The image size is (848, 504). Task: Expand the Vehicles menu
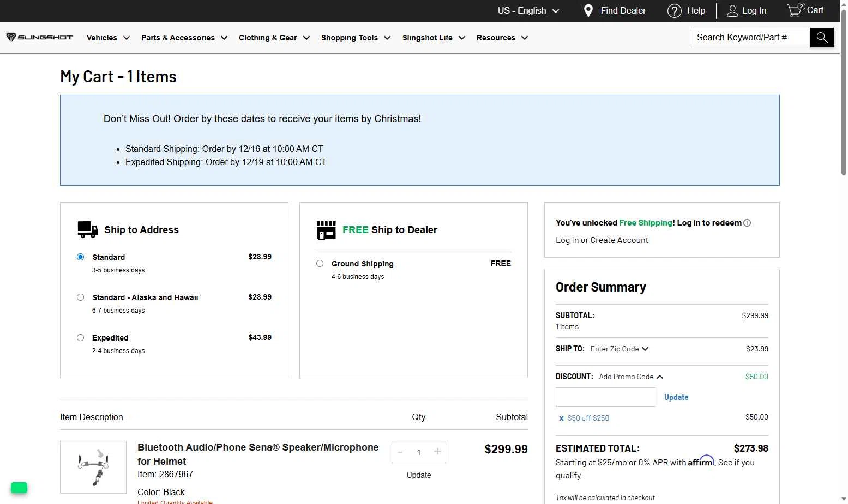[x=108, y=38]
